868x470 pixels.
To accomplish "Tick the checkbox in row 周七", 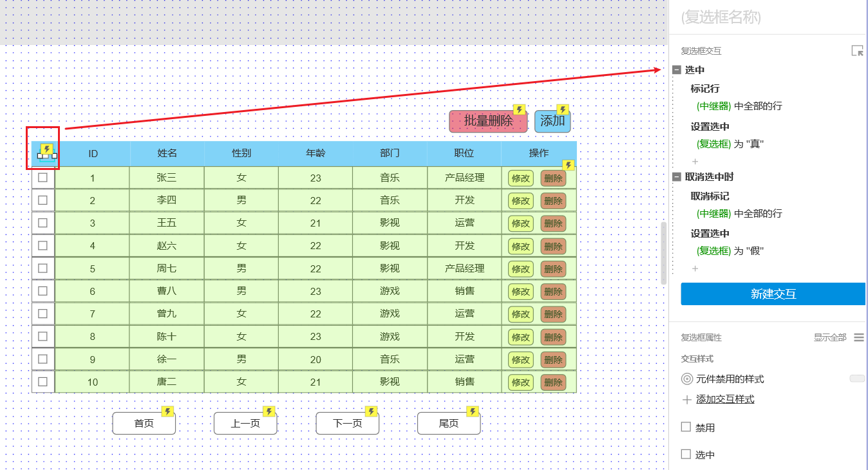I will click(42, 268).
